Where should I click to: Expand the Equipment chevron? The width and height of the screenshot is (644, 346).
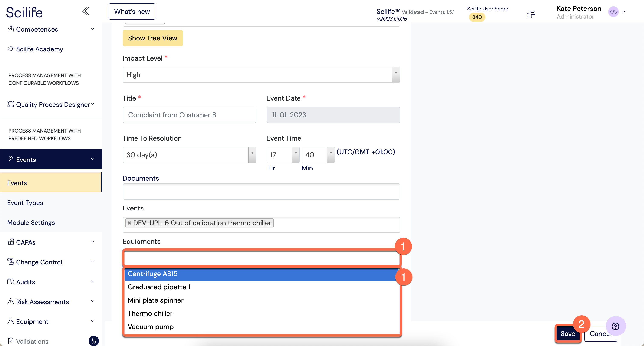pos(92,321)
